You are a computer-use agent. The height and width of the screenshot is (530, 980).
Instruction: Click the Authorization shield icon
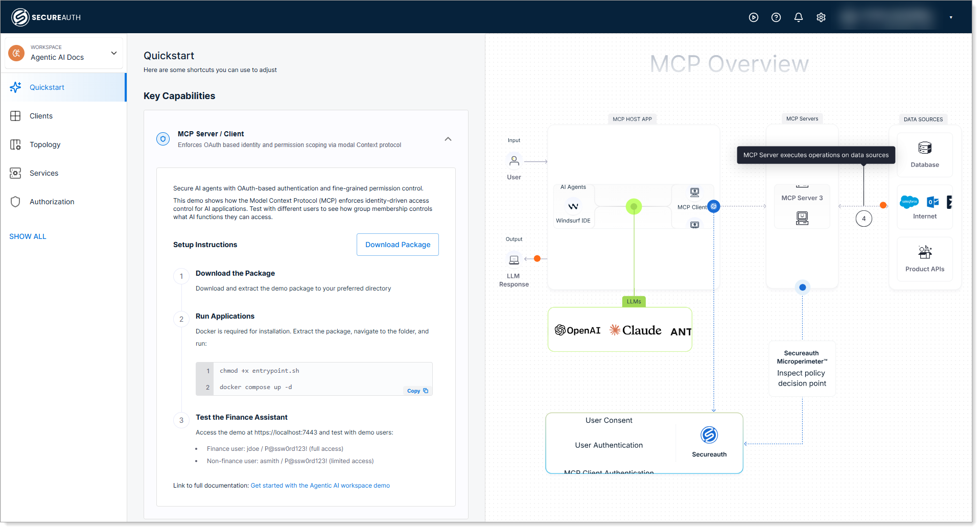15,201
